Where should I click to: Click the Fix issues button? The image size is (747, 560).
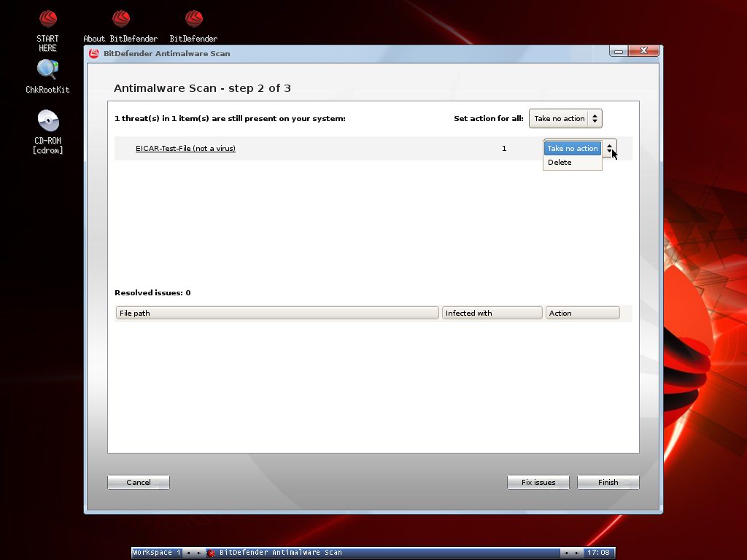(x=538, y=483)
